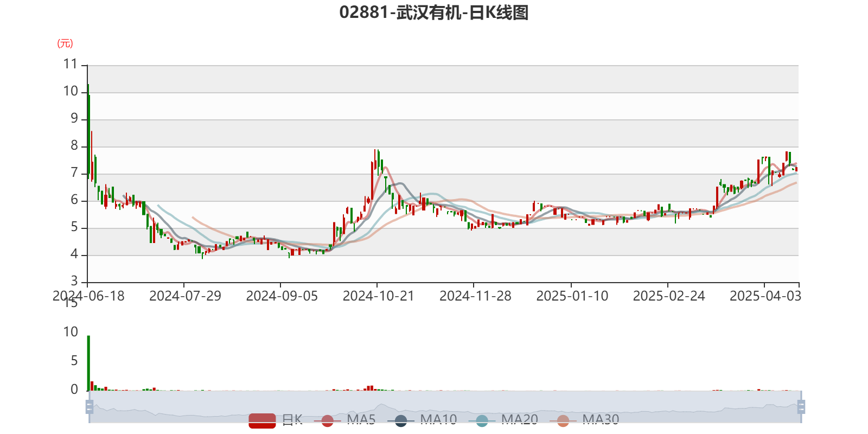Click the volume axis label 10
This screenshot has width=868, height=434.
(x=71, y=332)
